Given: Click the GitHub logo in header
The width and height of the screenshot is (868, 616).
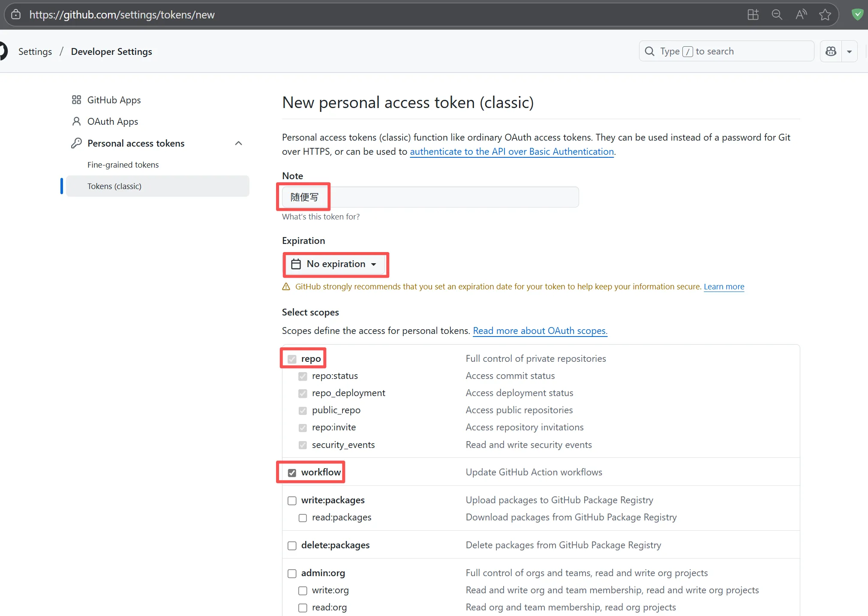Looking at the screenshot, I should point(3,51).
